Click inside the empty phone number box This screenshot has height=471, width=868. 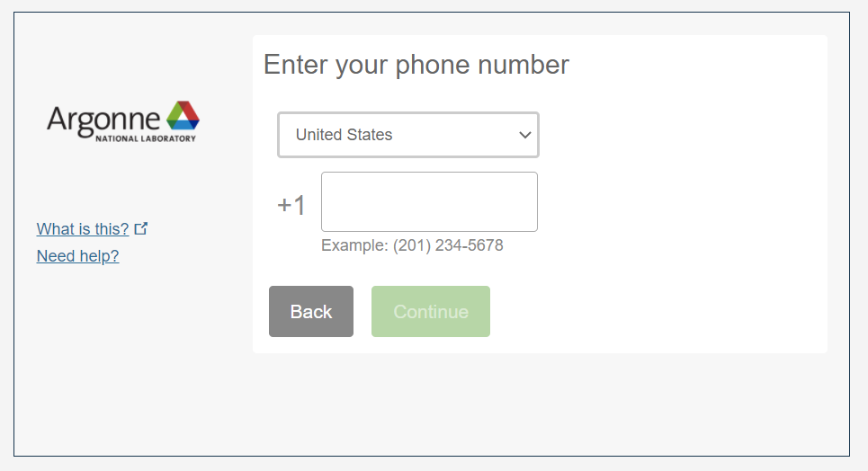(x=429, y=201)
